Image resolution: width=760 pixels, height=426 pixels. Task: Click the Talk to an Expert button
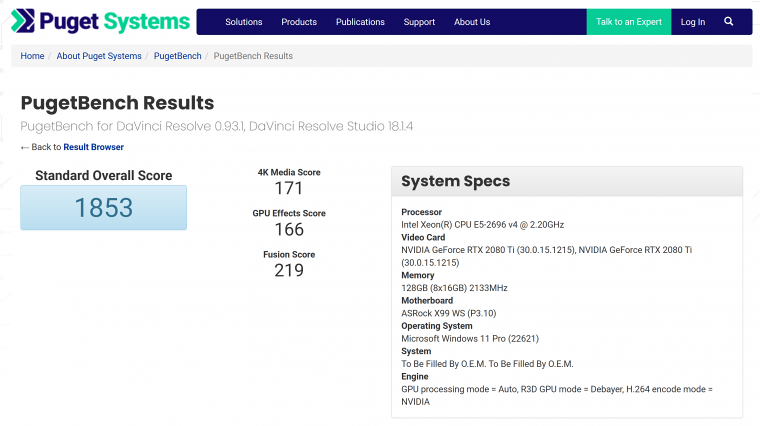pos(629,22)
